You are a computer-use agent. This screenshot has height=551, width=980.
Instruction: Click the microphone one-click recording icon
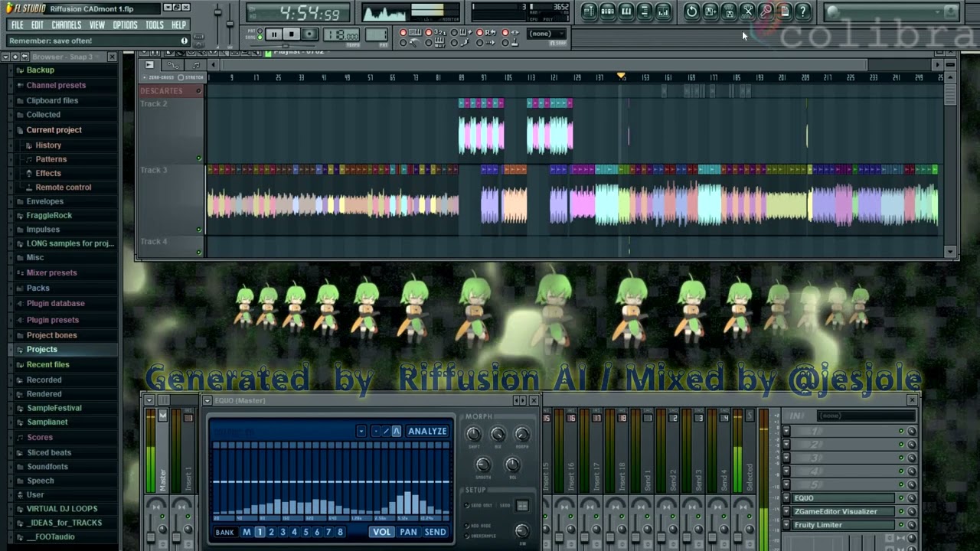coord(766,11)
